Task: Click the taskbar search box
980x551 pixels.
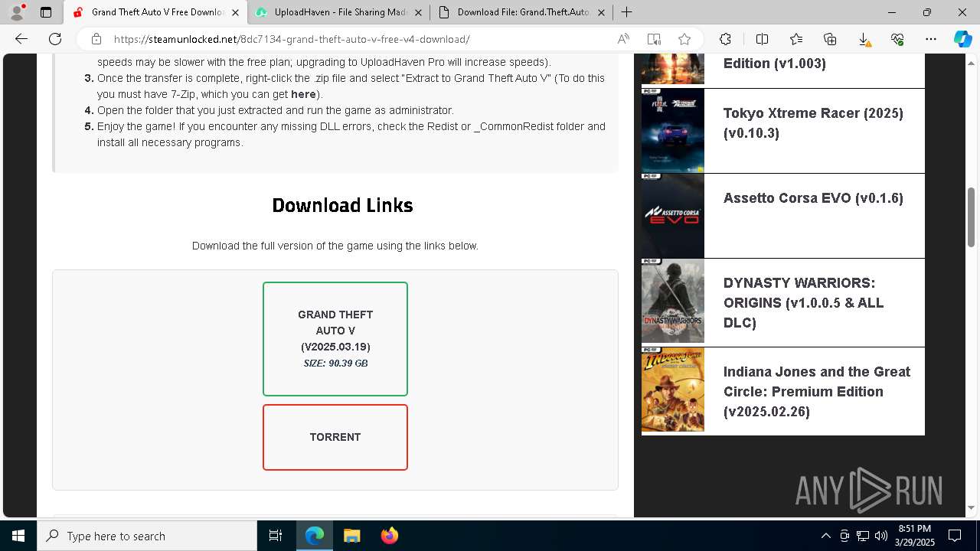Action: pos(147,536)
